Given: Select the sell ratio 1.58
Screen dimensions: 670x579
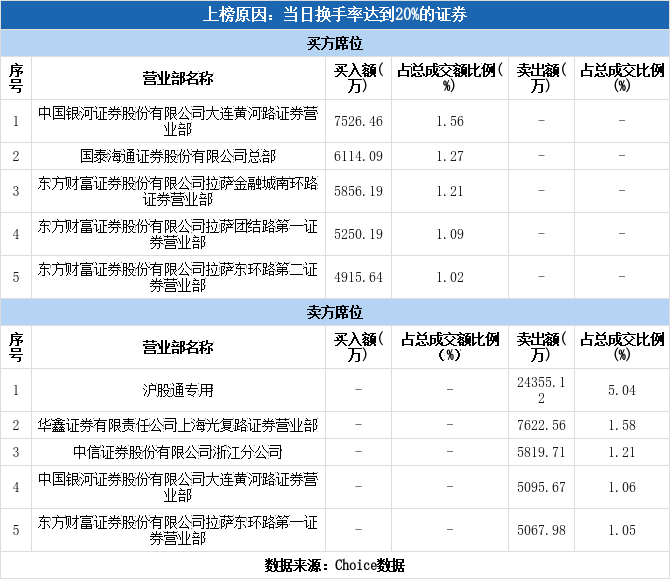Looking at the screenshot, I should pos(622,425).
